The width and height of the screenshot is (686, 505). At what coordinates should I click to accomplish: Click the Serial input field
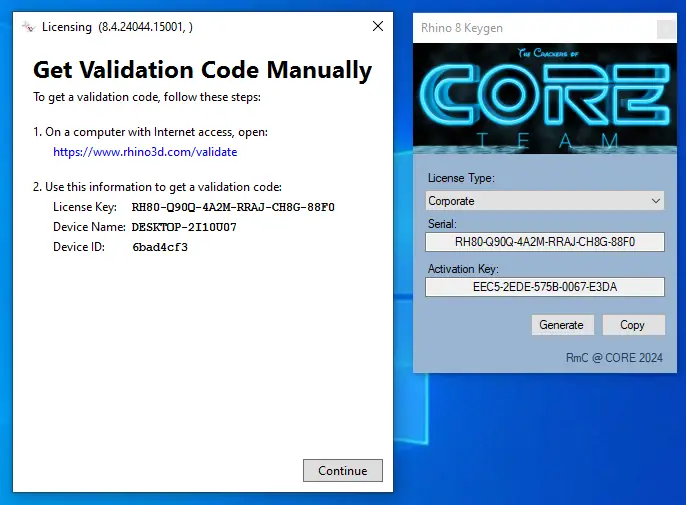click(545, 242)
